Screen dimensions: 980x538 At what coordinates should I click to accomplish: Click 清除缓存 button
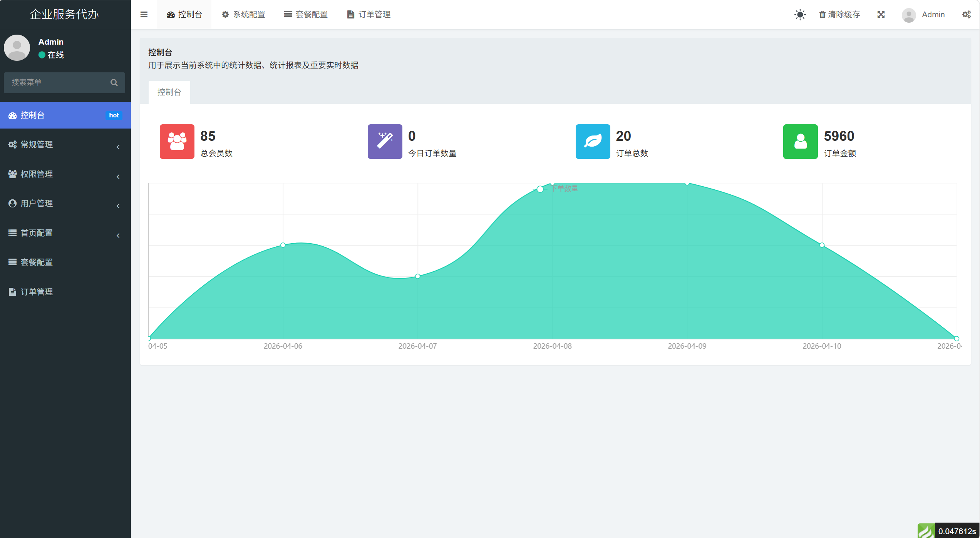(839, 15)
